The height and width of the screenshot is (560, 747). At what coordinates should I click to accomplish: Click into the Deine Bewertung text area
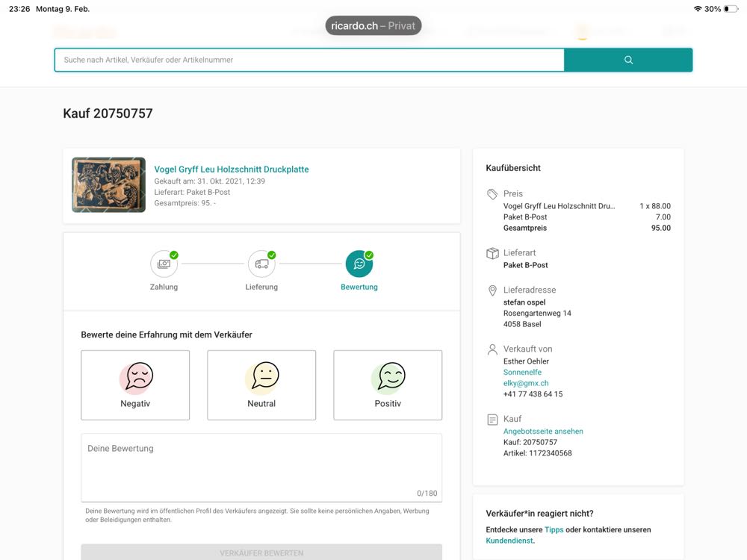coord(261,467)
